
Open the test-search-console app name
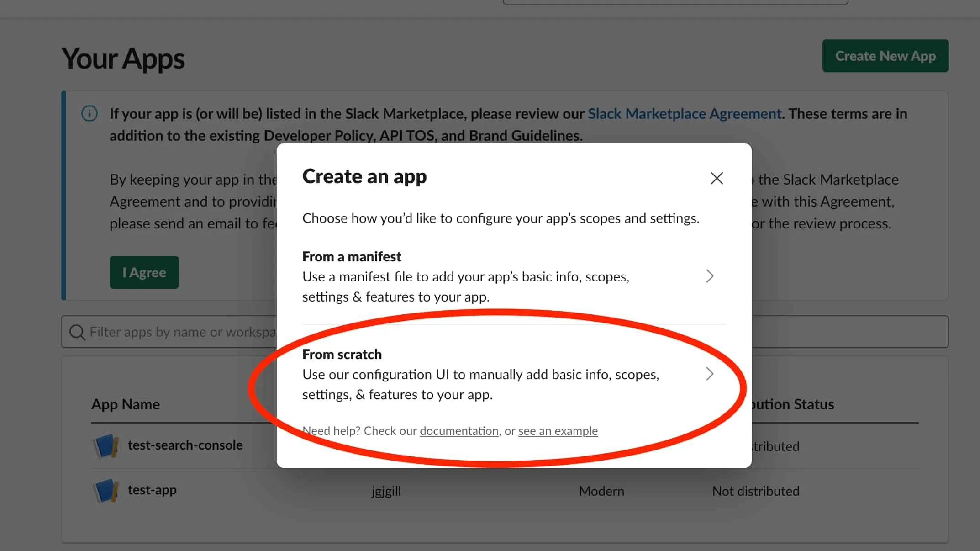pos(185,445)
